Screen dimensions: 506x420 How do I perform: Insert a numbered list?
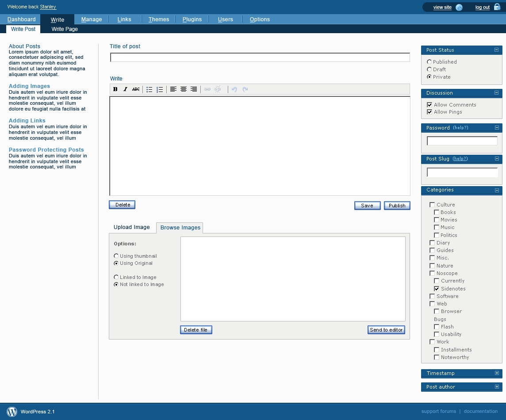coord(160,89)
